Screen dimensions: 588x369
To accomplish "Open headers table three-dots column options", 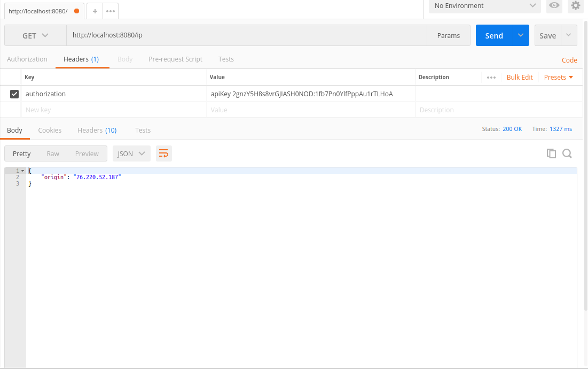I will coord(491,78).
